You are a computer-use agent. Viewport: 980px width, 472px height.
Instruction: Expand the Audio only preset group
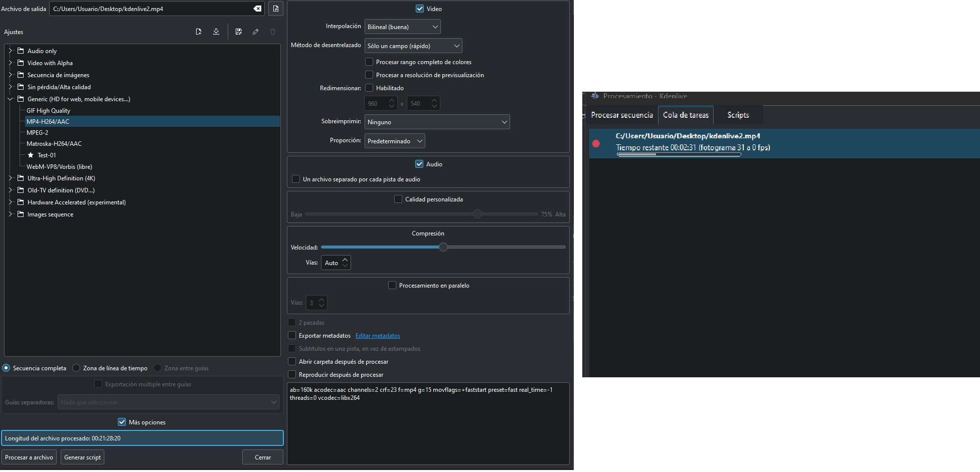(x=10, y=51)
